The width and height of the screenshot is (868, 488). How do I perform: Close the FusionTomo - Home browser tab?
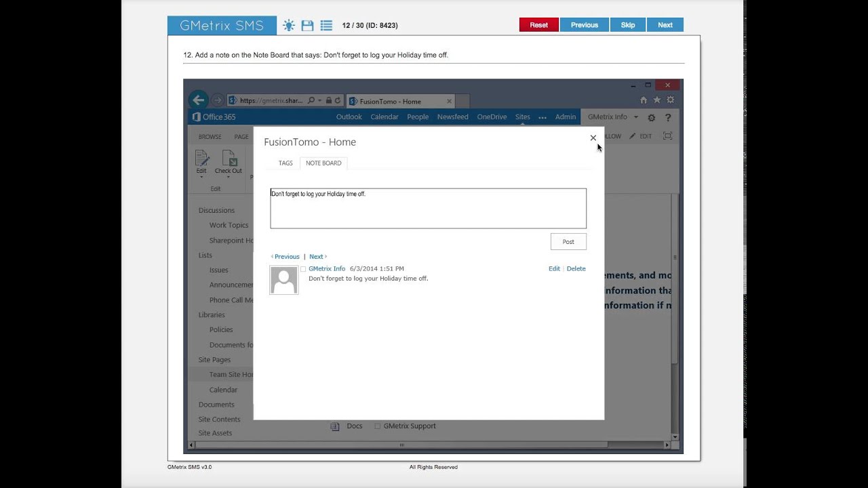[449, 101]
